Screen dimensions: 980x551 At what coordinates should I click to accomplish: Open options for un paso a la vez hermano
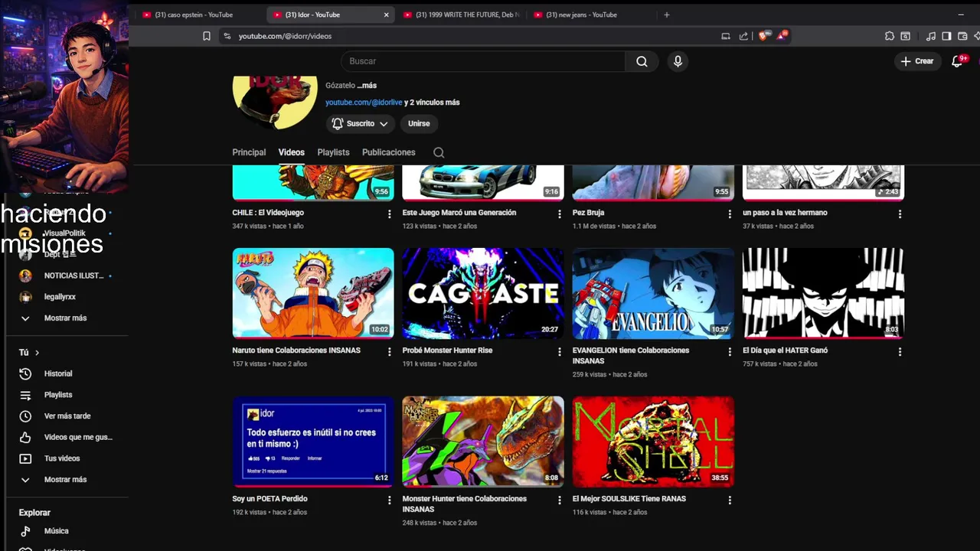[900, 214]
